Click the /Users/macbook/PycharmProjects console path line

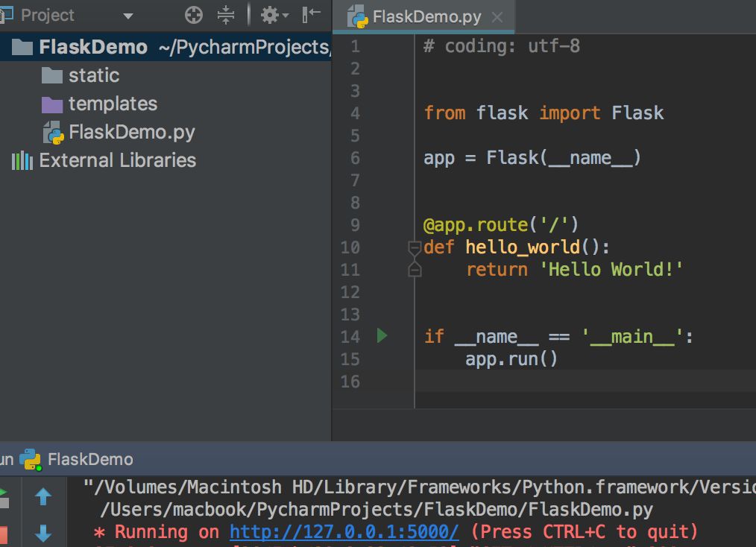pyautogui.click(x=376, y=510)
